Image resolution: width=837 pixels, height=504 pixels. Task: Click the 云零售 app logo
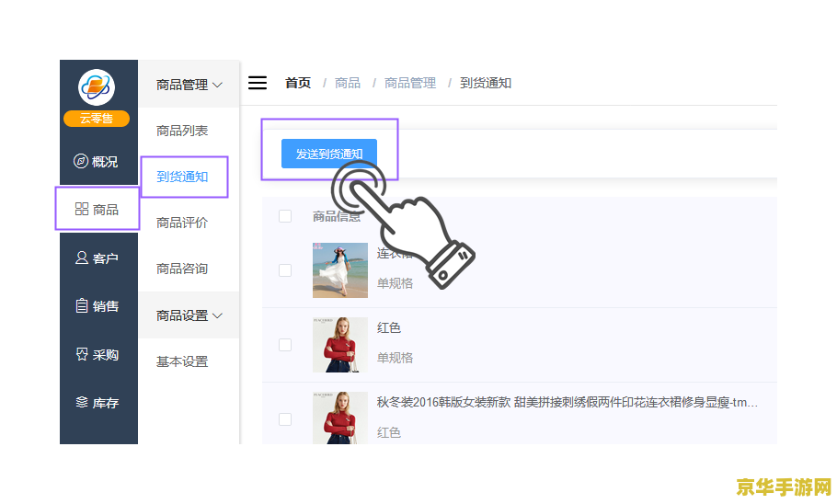[97, 87]
